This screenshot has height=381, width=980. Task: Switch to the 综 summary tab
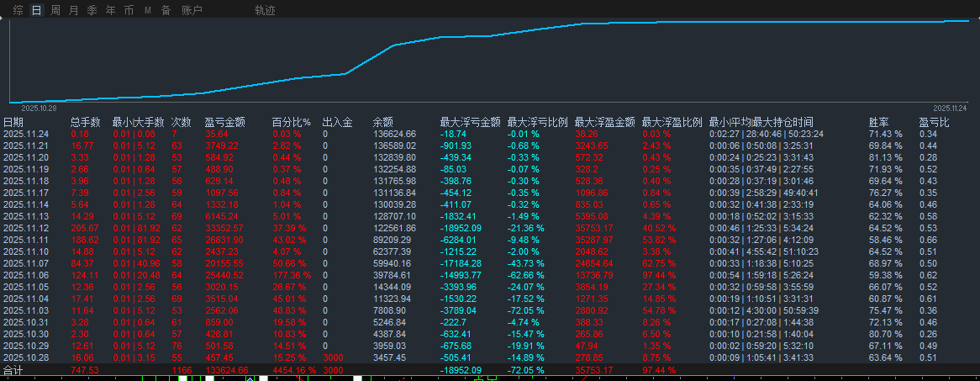pyautogui.click(x=18, y=10)
